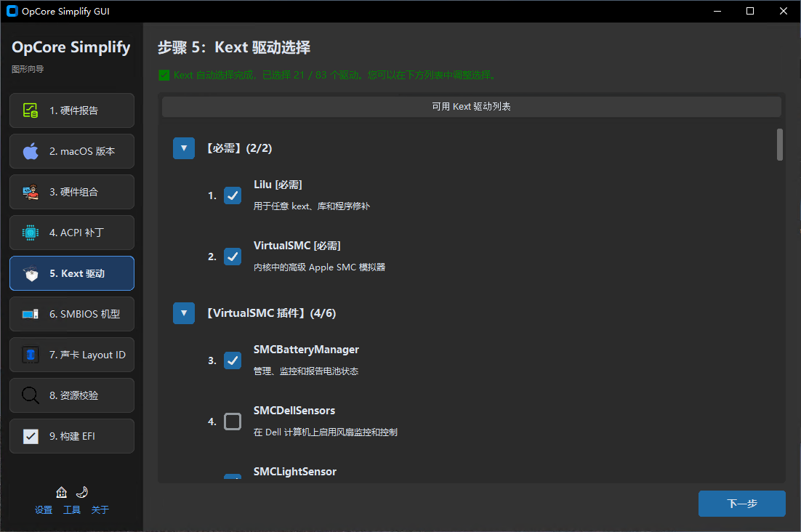Click the VirtualSMC [必需] name text
801x532 pixels.
(297, 246)
